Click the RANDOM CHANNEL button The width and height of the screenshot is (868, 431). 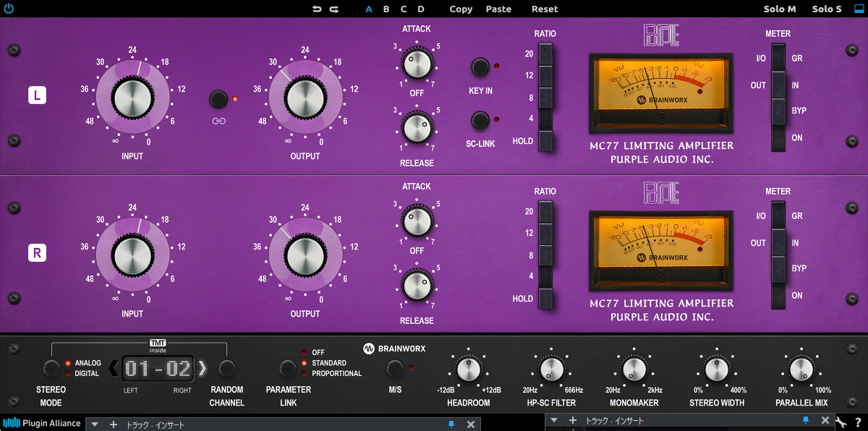(227, 368)
